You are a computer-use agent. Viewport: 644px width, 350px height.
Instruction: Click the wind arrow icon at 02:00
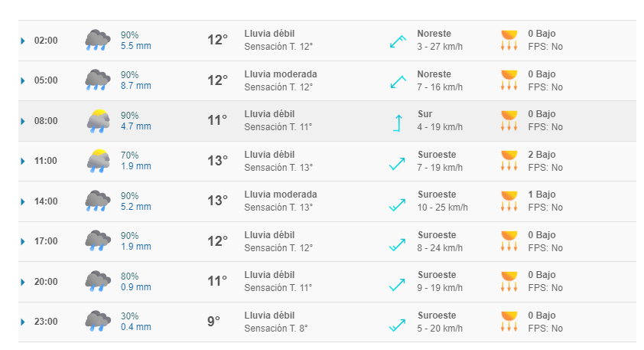click(x=398, y=41)
